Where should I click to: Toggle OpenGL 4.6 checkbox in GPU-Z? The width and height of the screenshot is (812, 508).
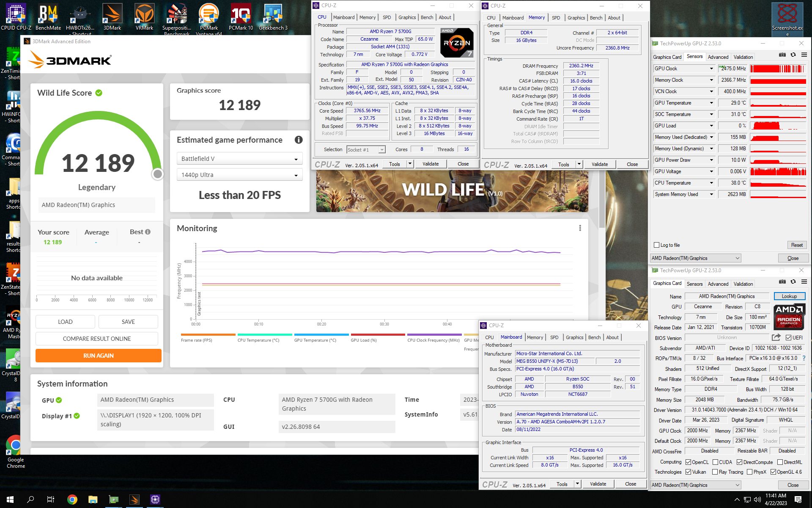[773, 472]
